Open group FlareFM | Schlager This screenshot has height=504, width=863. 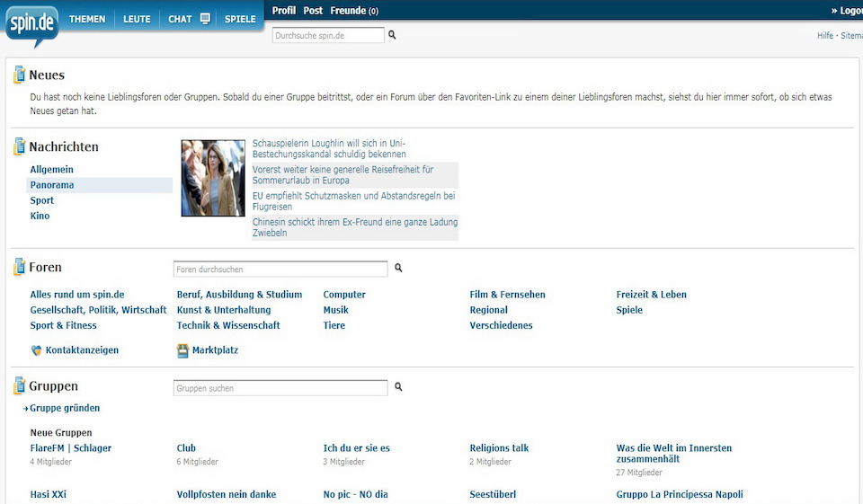click(x=70, y=448)
